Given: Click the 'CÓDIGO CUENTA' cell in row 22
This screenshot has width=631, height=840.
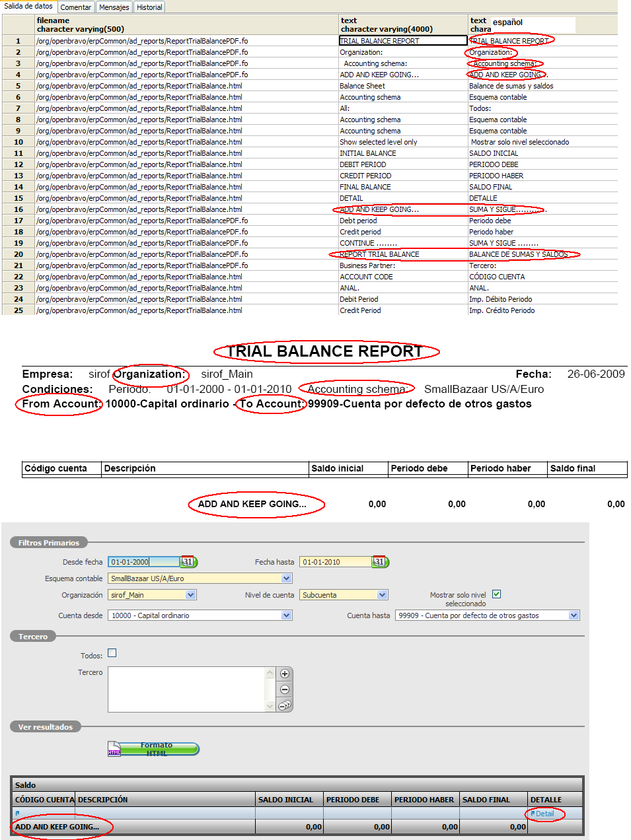Looking at the screenshot, I should point(542,277).
